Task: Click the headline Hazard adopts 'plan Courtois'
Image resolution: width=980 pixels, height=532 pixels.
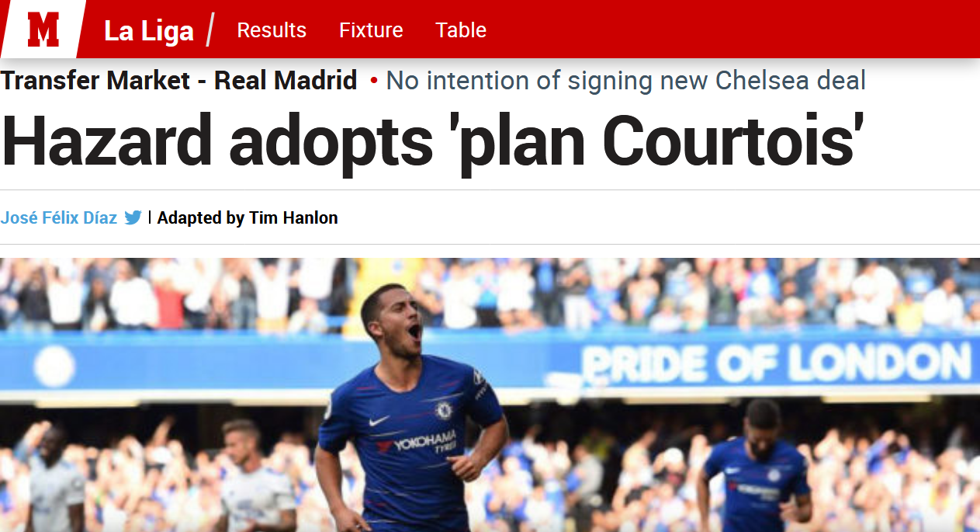Action: 433,141
